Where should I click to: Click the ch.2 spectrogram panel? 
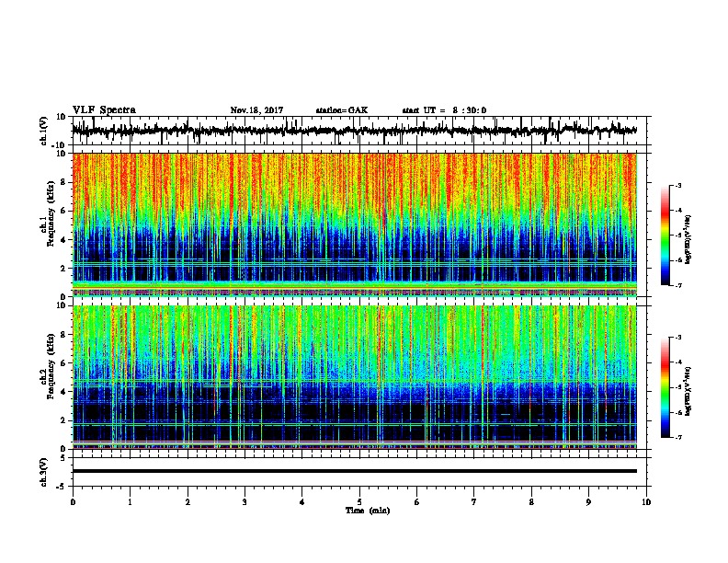(354, 377)
